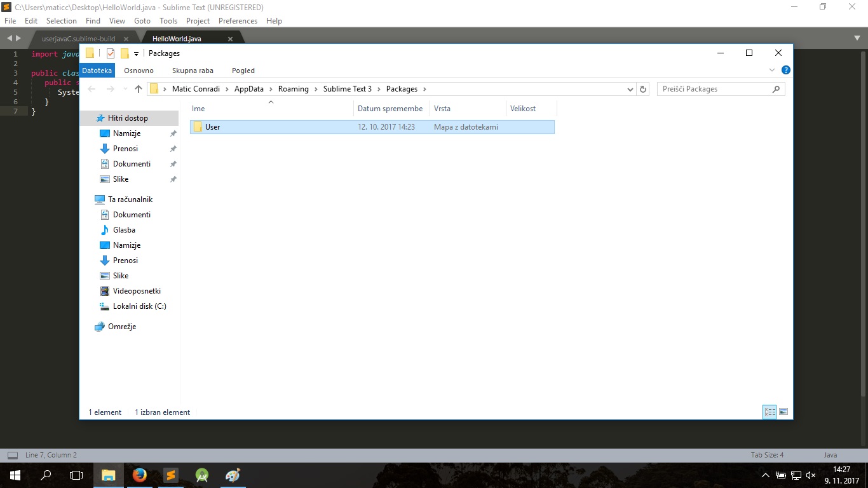
Task: Click the taskbar search magnifier
Action: (46, 475)
